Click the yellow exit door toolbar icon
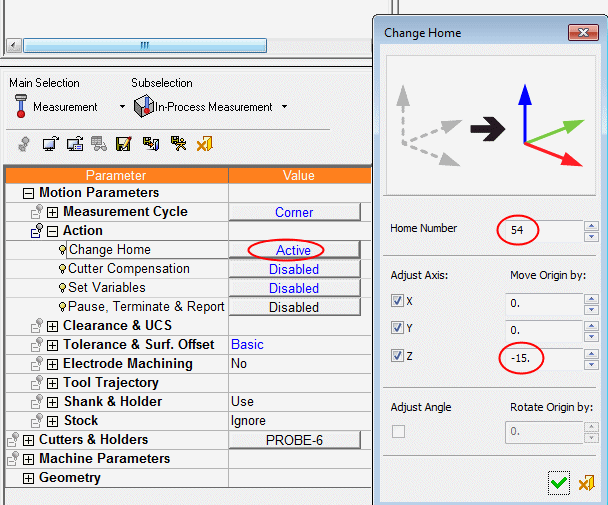608x505 pixels. tap(204, 144)
